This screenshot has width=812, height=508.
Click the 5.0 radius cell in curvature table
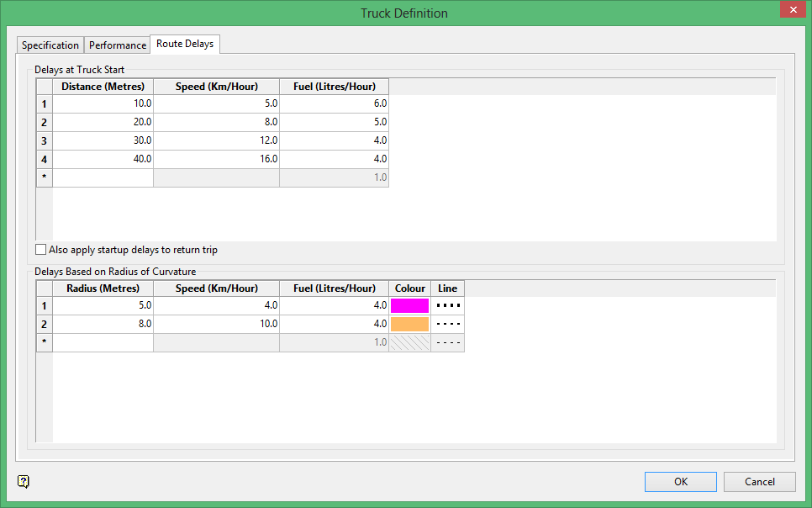coord(103,306)
